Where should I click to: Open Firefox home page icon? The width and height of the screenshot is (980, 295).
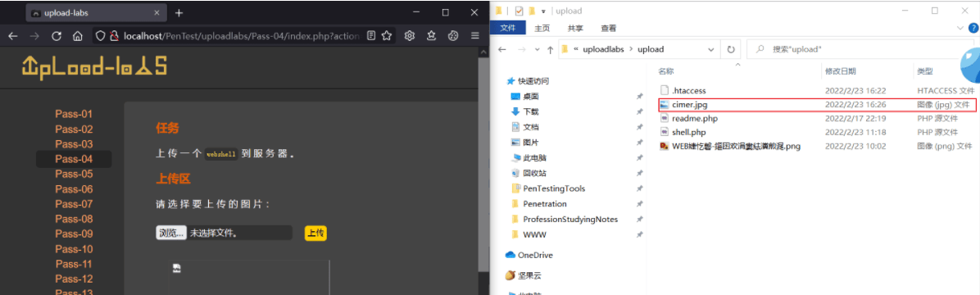(78, 35)
